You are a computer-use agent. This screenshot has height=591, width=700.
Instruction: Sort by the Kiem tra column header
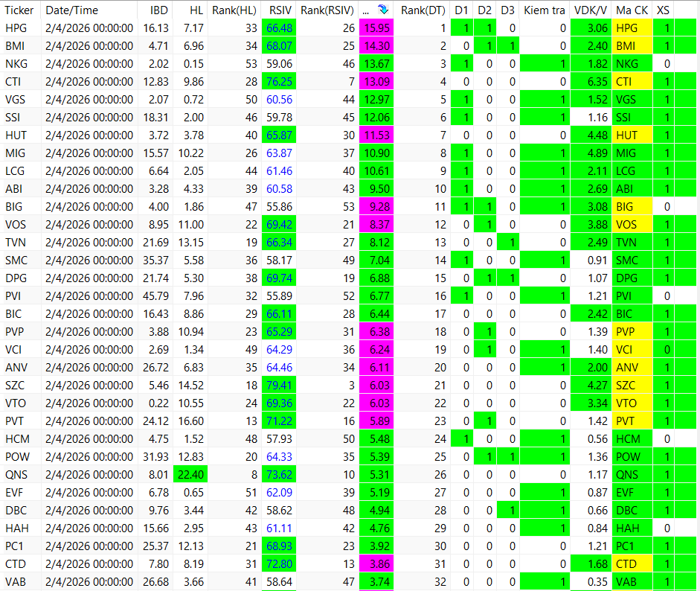pos(545,10)
